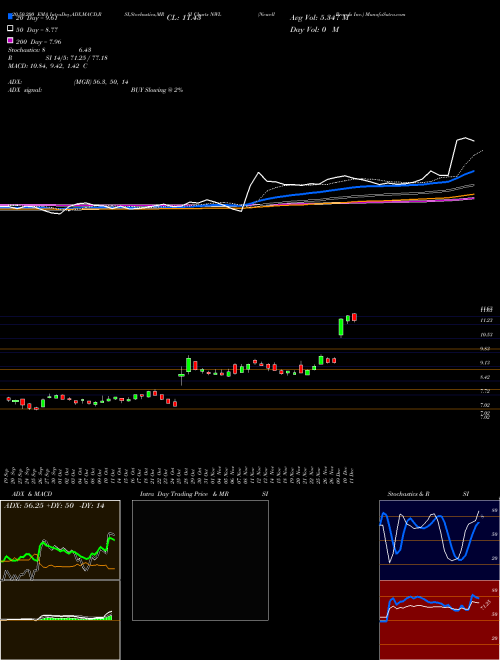This screenshot has height=660, width=500.
Task: Open the red RSI chart panel
Action: pos(439,620)
